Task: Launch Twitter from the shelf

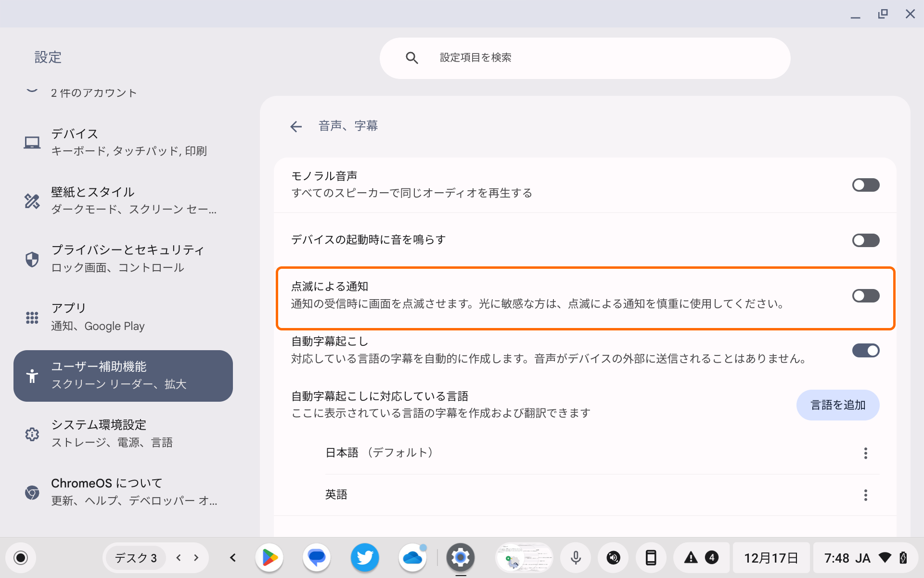Action: tap(364, 557)
